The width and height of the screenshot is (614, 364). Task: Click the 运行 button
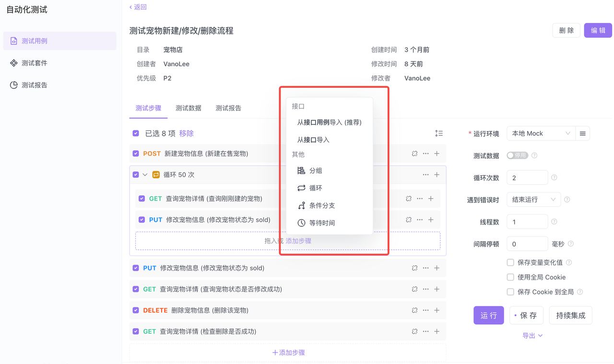click(488, 315)
